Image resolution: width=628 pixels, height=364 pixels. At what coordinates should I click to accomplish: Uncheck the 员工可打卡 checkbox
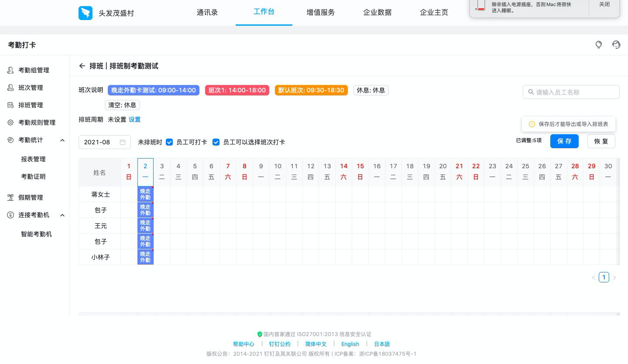(x=169, y=142)
